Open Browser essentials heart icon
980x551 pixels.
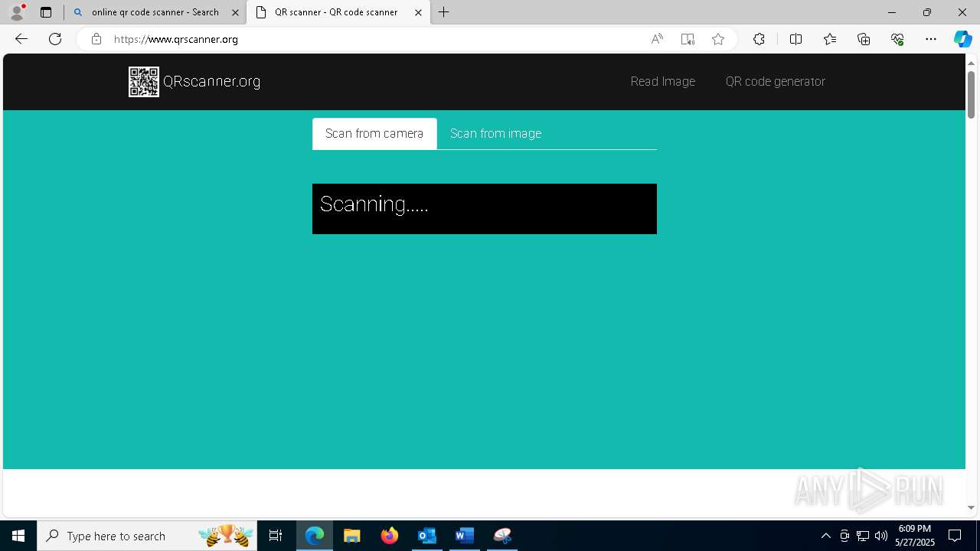click(x=897, y=39)
